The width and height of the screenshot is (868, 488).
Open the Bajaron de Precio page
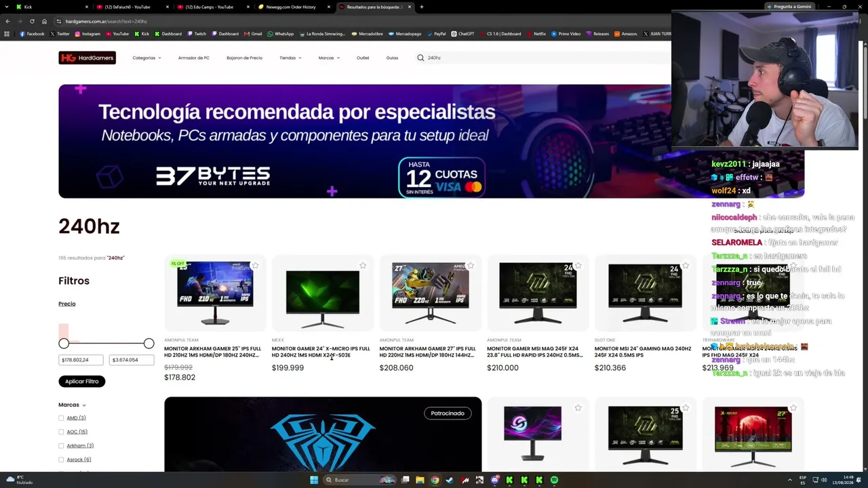244,58
